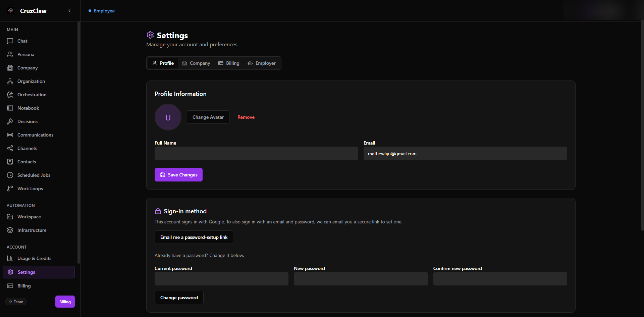Click the Workspace folder icon
The height and width of the screenshot is (317, 644).
[x=10, y=217]
